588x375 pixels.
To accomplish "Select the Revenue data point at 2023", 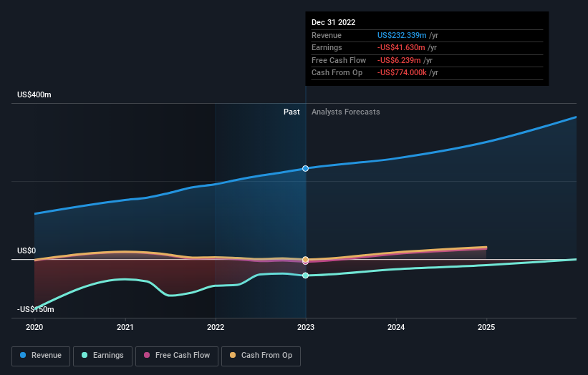I will [306, 169].
